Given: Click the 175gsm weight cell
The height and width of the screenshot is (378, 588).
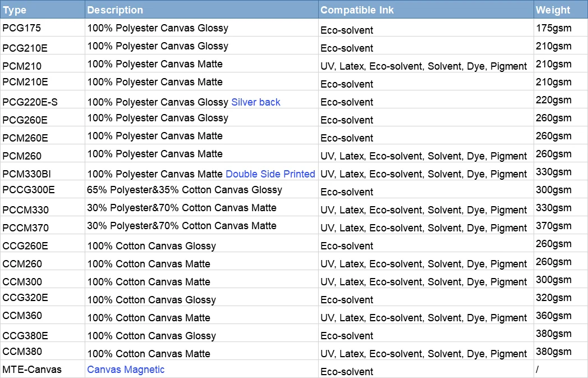Looking at the screenshot, I should pyautogui.click(x=553, y=28).
